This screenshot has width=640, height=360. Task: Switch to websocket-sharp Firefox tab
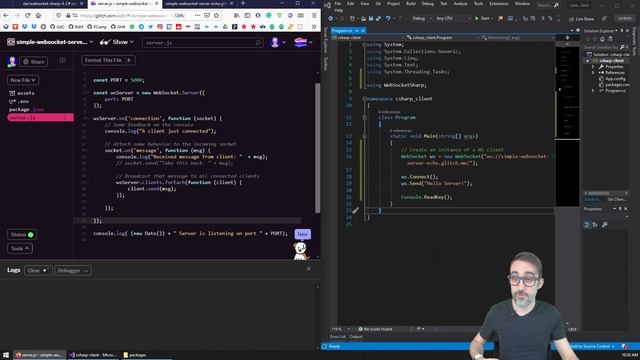pyautogui.click(x=51, y=3)
